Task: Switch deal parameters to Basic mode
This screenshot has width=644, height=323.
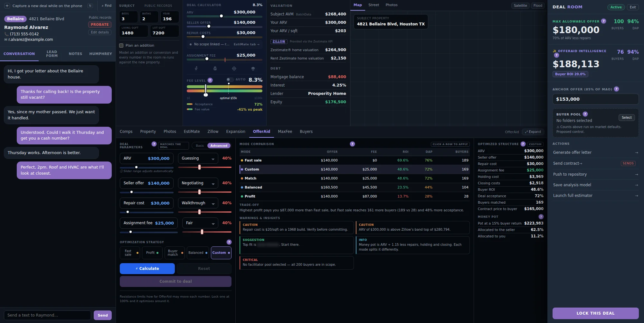Action: pos(200,146)
